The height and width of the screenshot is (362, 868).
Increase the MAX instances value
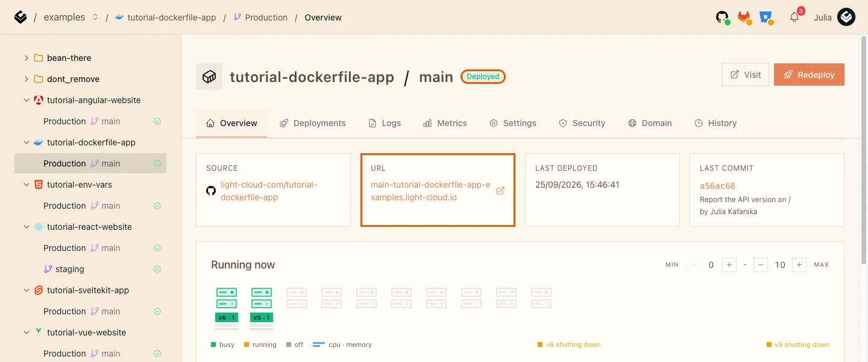(799, 265)
